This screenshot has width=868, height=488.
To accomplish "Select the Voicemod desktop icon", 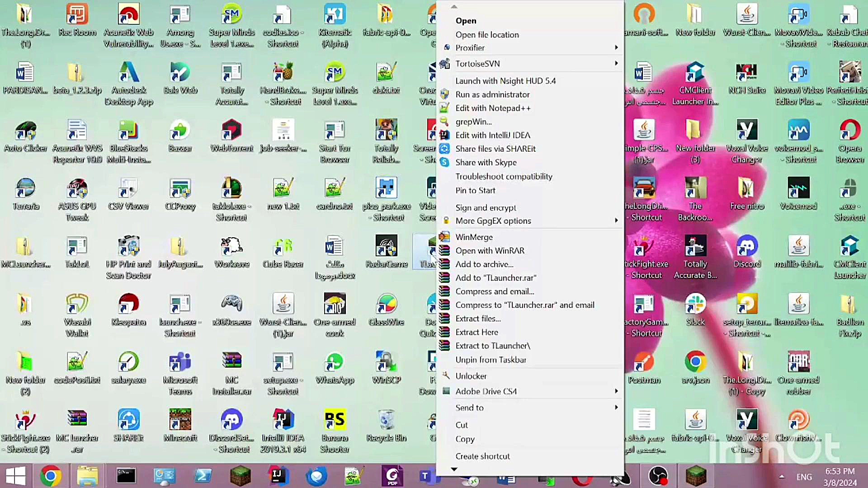I will 798,193.
